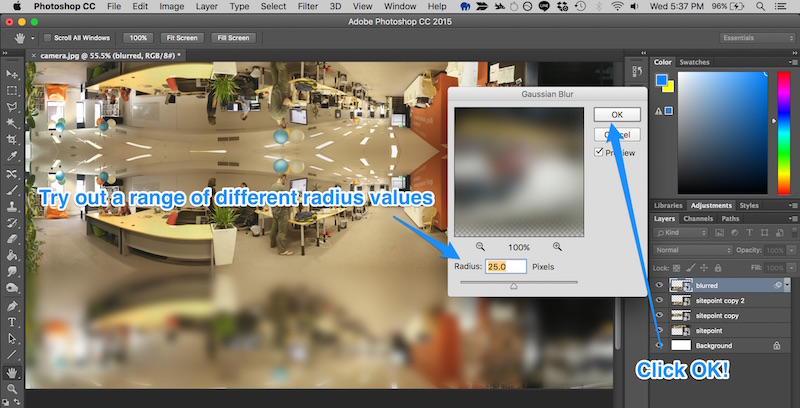Toggle the Preview checkbox
Viewport: 800px width, 408px height.
600,152
